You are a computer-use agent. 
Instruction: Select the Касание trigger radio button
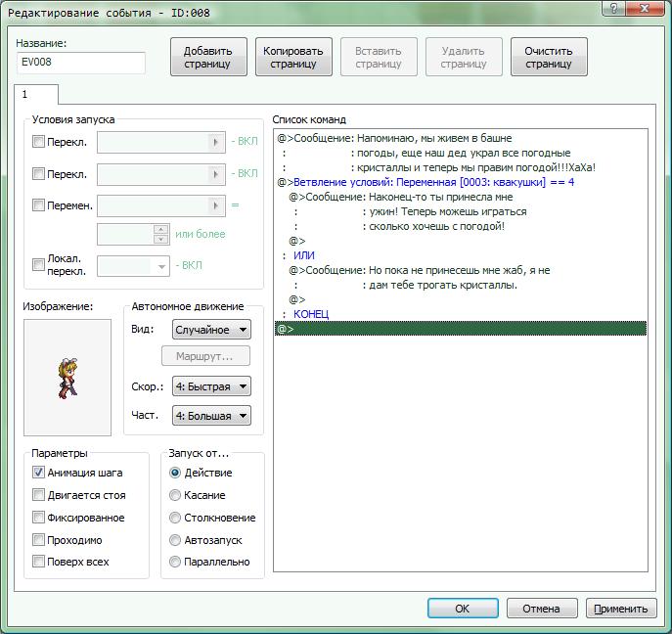point(176,496)
